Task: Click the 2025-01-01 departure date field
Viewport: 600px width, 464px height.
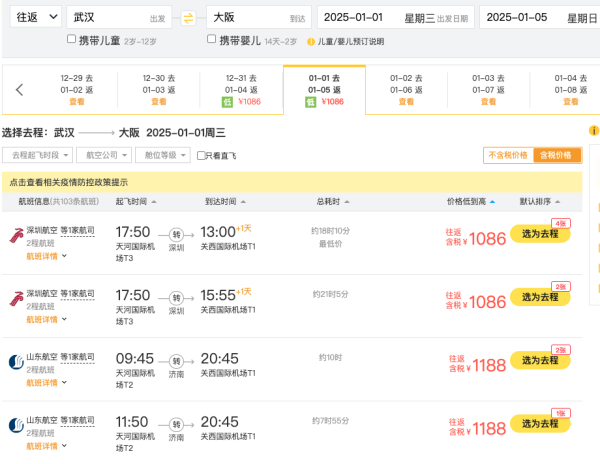Action: tap(396, 17)
